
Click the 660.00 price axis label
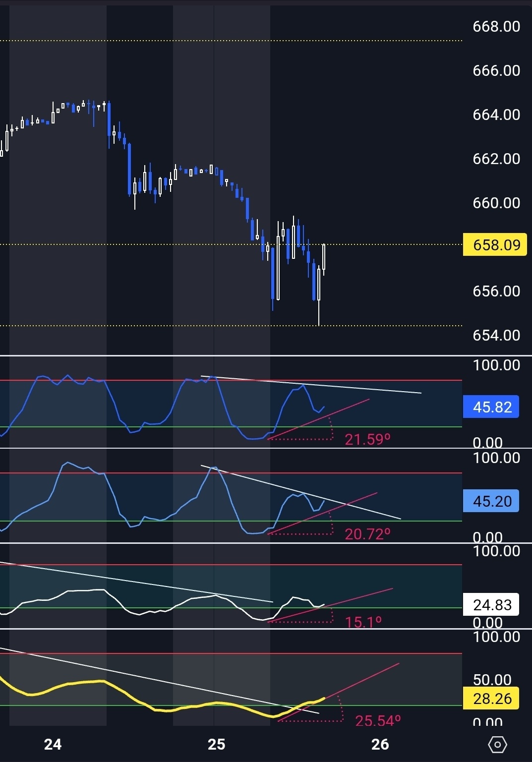[x=496, y=203]
